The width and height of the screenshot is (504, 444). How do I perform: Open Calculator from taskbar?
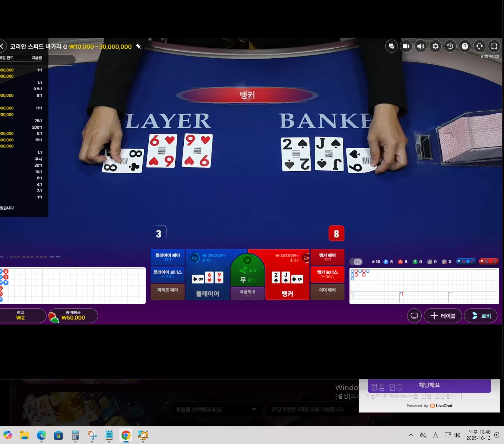coord(75,435)
